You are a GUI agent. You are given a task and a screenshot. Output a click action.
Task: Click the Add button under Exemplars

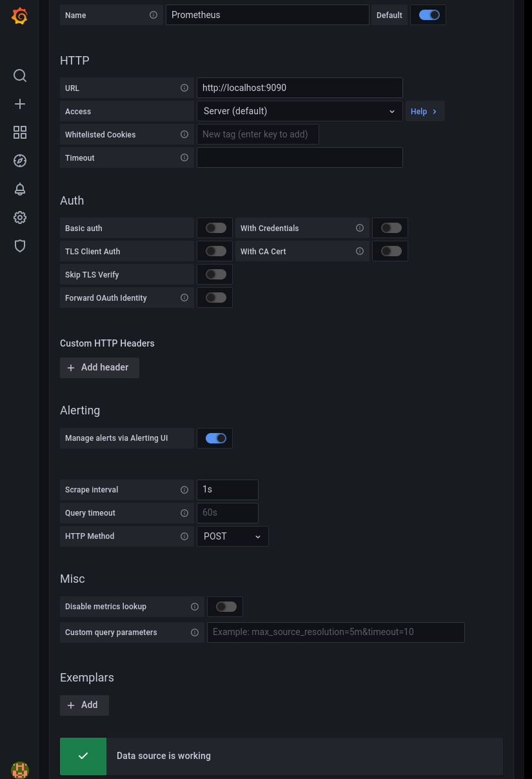coord(84,705)
